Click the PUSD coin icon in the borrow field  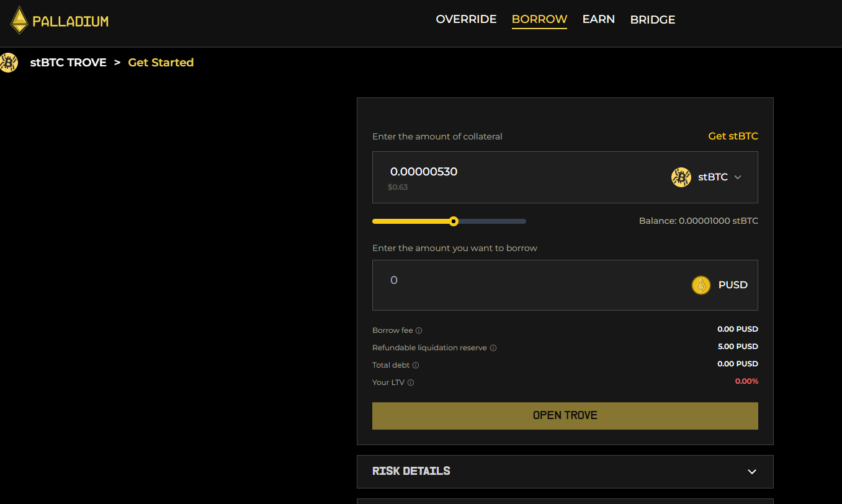pyautogui.click(x=701, y=285)
